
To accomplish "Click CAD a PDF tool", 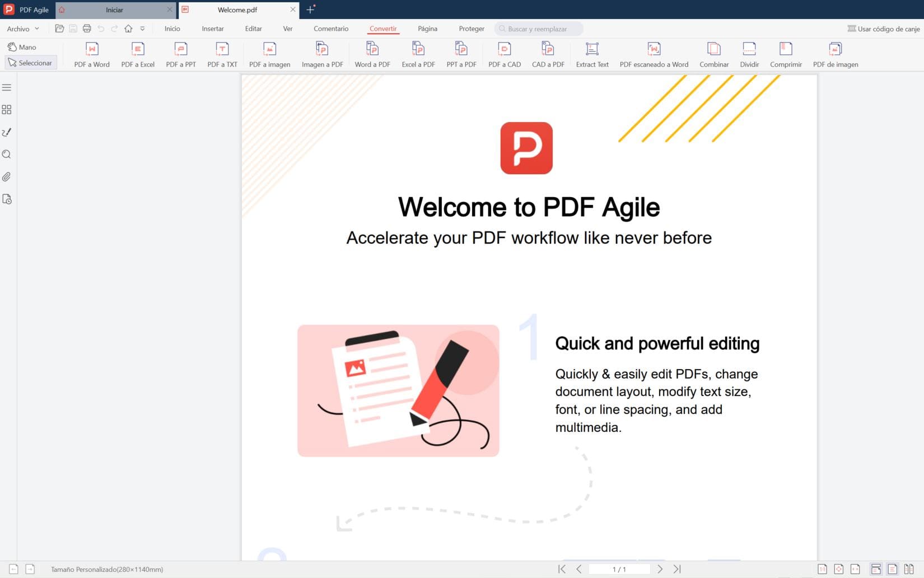I will [548, 55].
